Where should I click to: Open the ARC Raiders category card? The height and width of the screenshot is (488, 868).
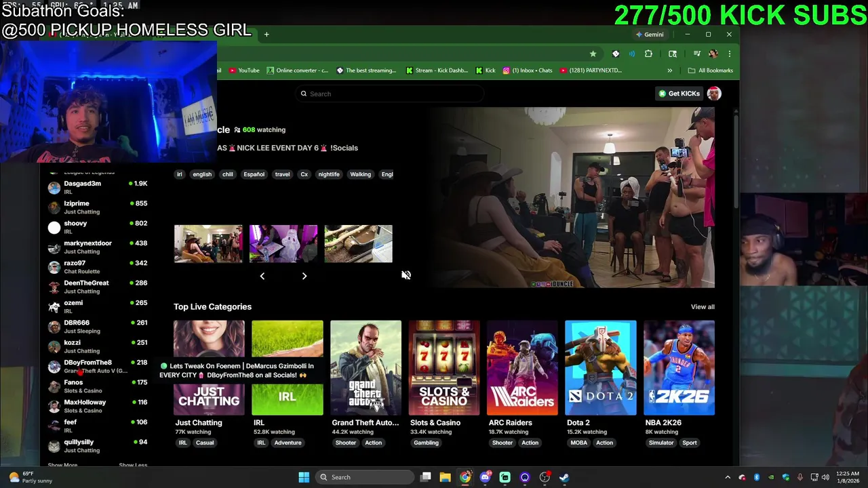point(522,368)
